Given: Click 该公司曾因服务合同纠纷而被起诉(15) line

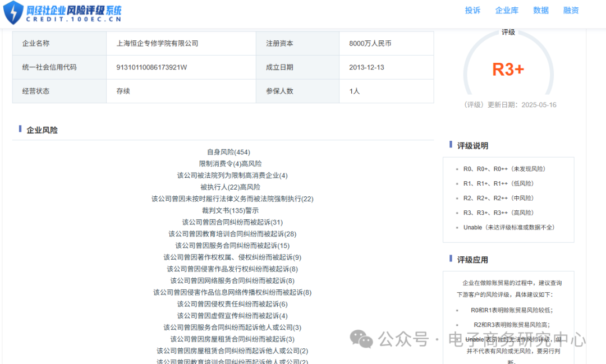Looking at the screenshot, I should tap(232, 246).
